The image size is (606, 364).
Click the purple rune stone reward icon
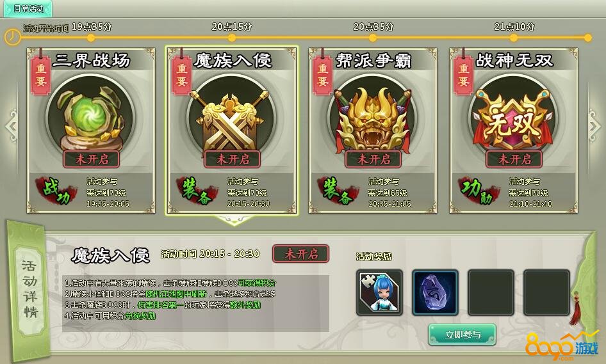pos(435,292)
